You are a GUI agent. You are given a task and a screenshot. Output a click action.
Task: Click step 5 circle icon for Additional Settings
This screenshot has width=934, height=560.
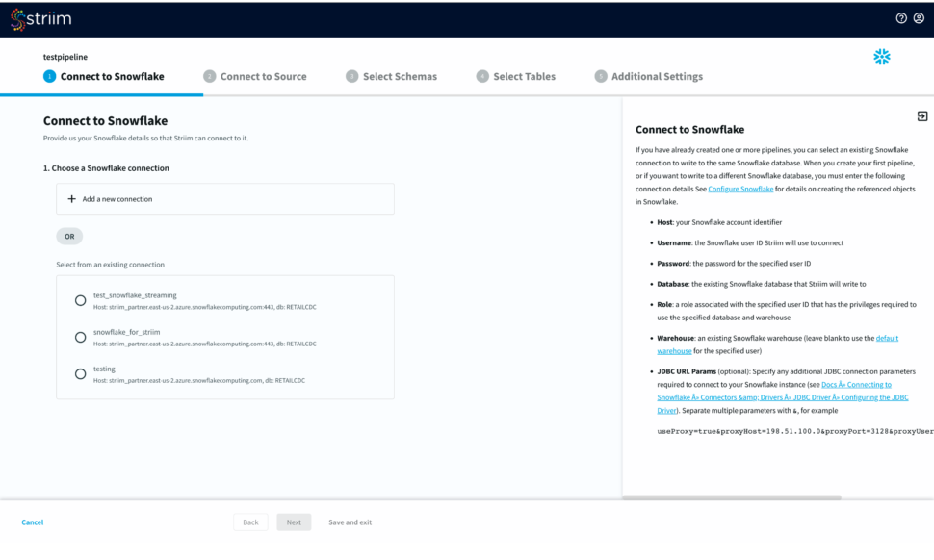(x=600, y=77)
